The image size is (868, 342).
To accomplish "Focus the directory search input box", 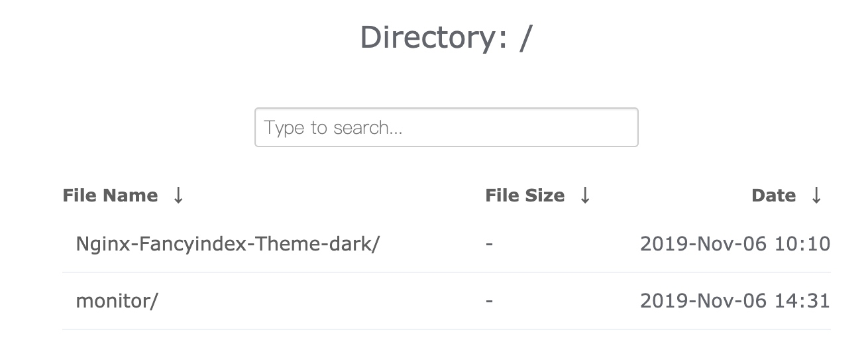I will pos(446,127).
